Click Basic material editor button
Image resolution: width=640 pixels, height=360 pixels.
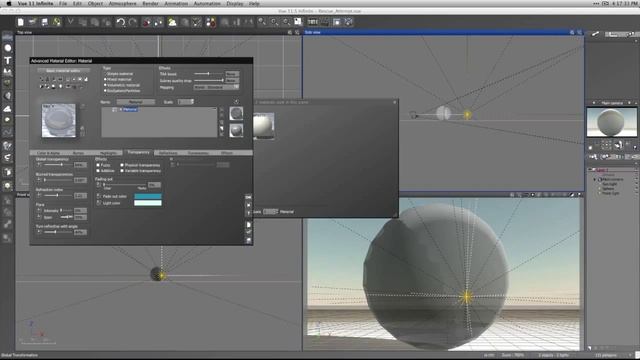(x=63, y=71)
